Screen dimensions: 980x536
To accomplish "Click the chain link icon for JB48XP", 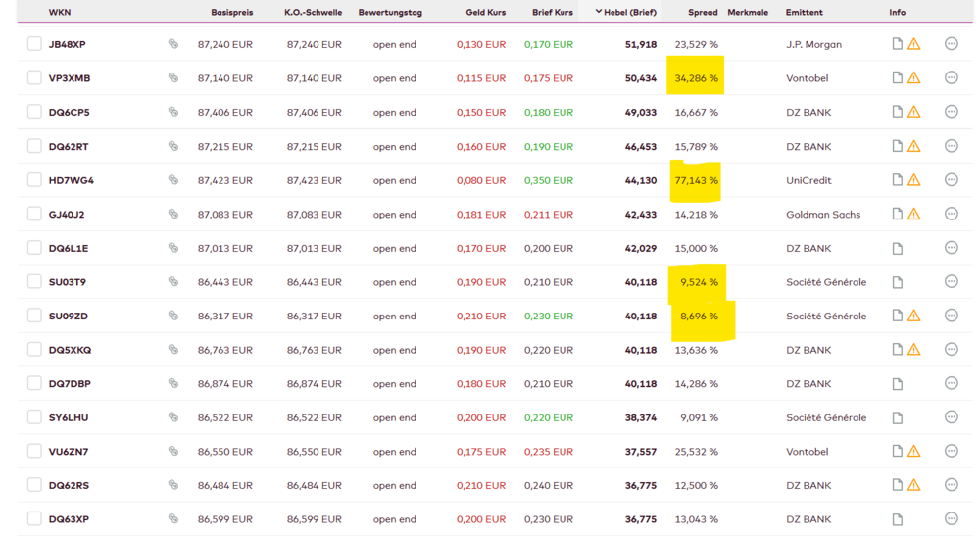I will (x=173, y=44).
